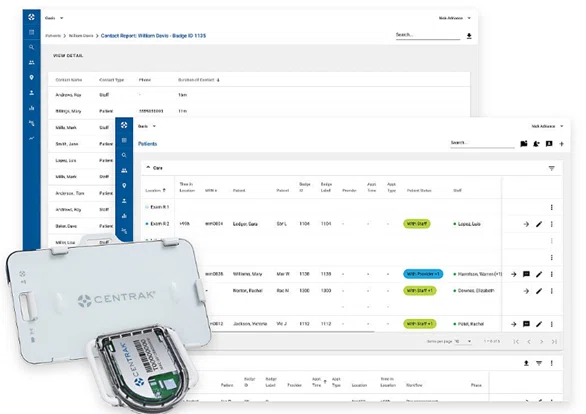Open the items per page dropdown
Image resolution: width=586 pixels, height=414 pixels.
pos(463,342)
